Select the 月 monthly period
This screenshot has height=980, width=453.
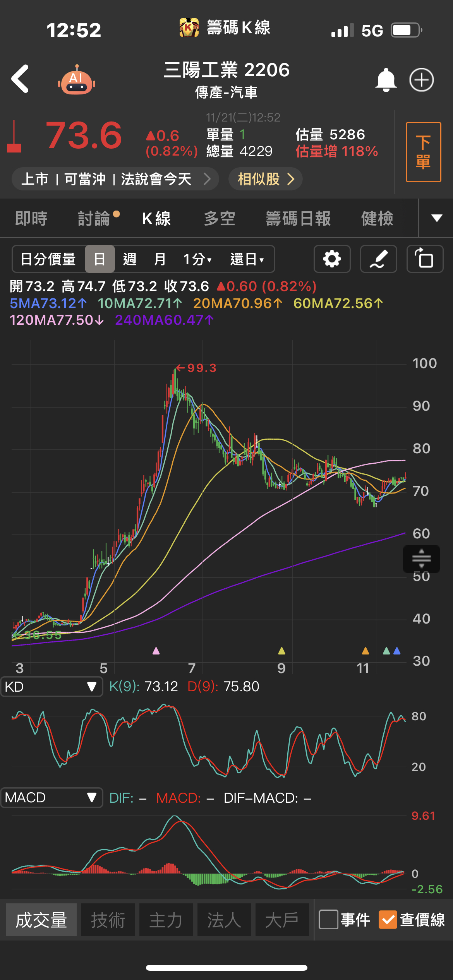coord(160,259)
